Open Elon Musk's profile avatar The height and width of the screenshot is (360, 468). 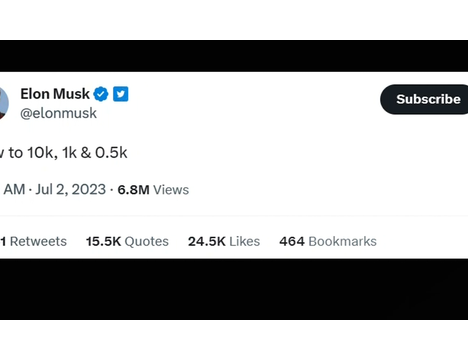point(4,103)
